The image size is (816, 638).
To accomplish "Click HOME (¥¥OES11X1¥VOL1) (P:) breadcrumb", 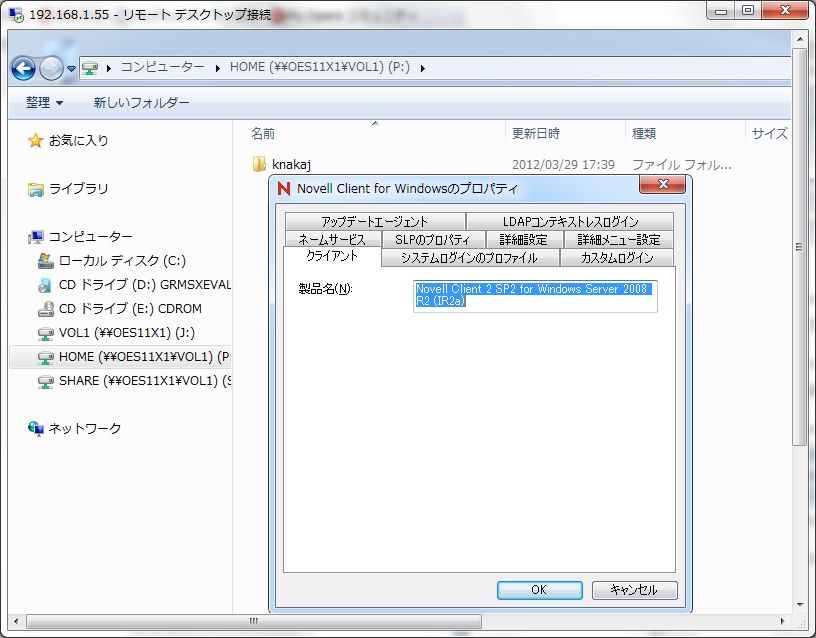I will pyautogui.click(x=320, y=67).
